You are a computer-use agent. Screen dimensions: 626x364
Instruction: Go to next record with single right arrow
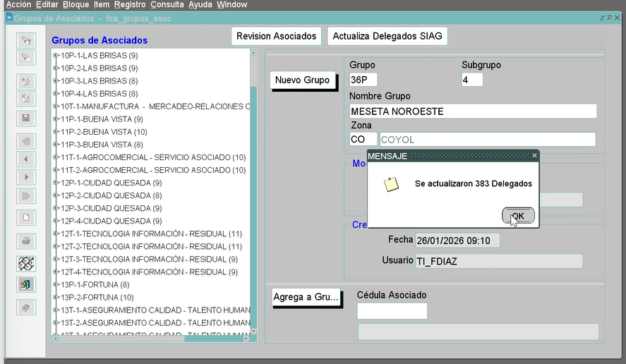click(26, 177)
